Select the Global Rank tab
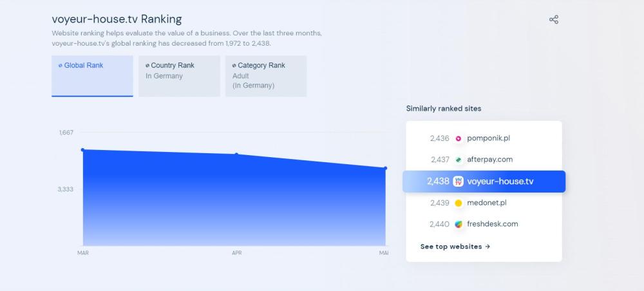Image resolution: width=644 pixels, height=291 pixels. coord(92,75)
